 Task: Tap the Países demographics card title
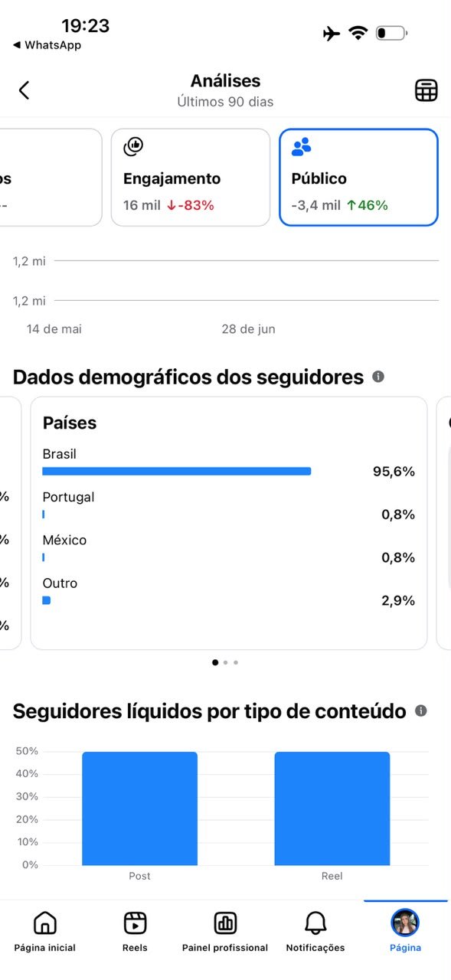coord(70,423)
